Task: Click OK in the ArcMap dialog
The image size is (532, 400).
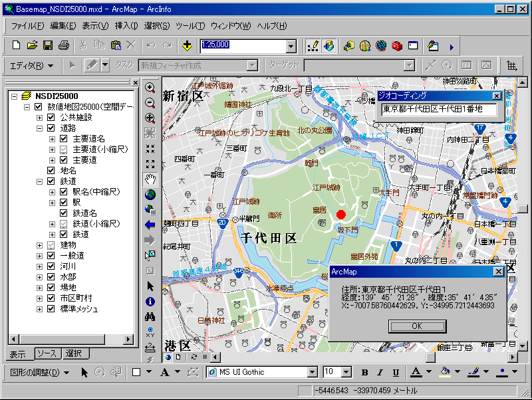Action: [x=417, y=326]
